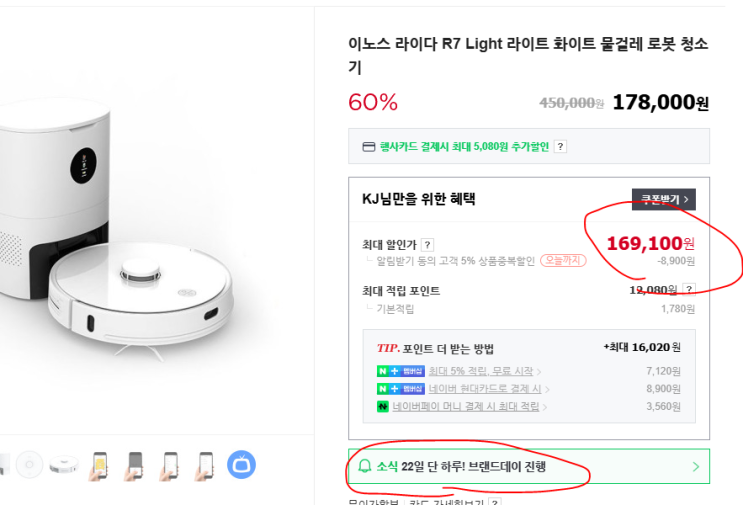Click the card icon in payment banner
This screenshot has height=505, width=743.
[x=368, y=147]
